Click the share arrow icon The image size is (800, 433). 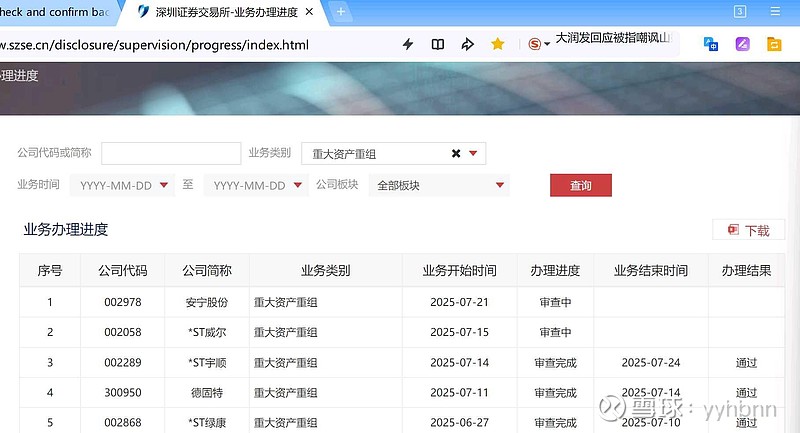(x=467, y=44)
